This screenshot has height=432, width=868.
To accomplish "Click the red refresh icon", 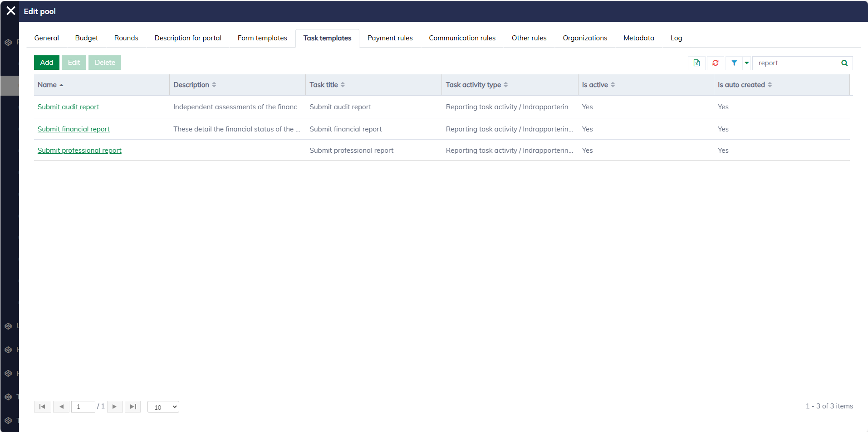I will click(716, 63).
